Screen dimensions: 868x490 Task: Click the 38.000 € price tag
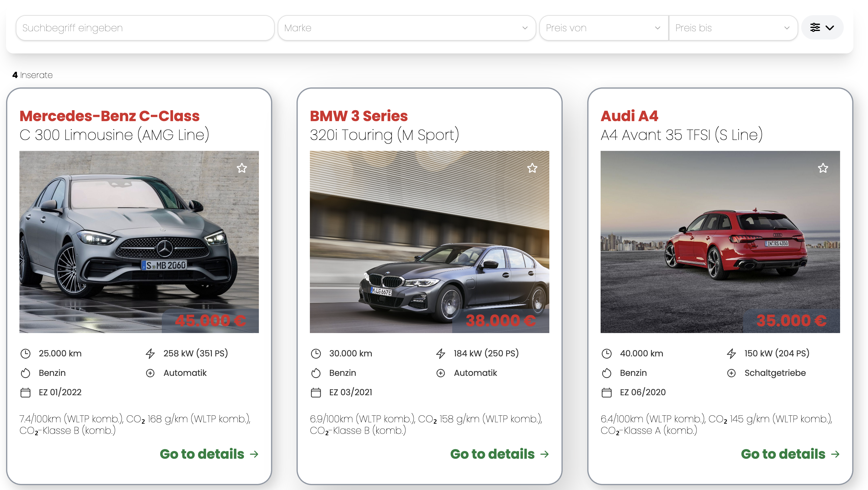pos(501,321)
